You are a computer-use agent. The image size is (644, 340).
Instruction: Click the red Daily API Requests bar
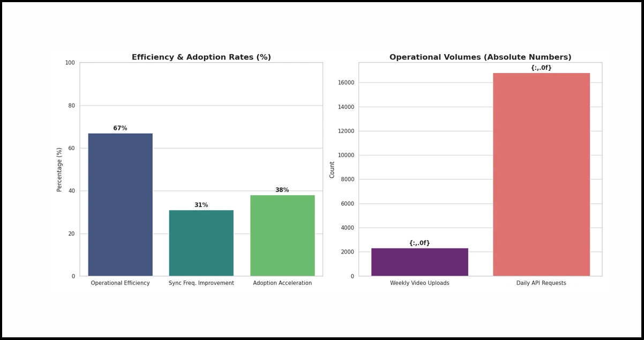click(541, 174)
